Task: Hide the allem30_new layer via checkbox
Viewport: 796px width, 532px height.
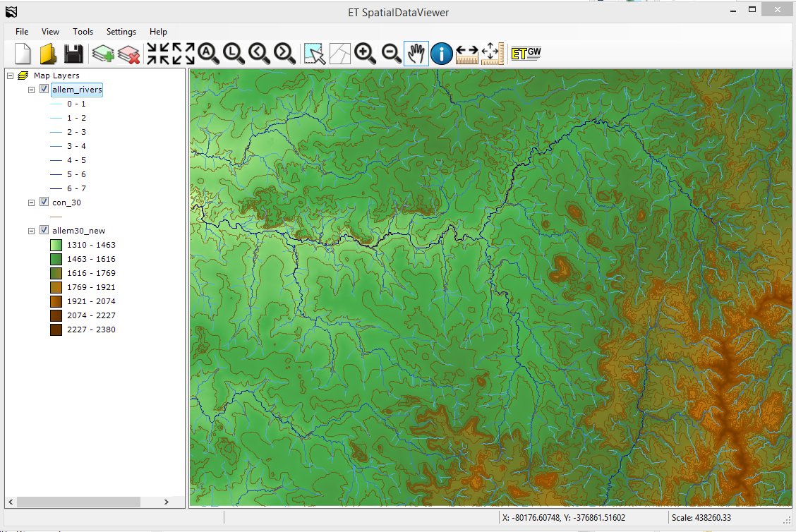Action: [44, 231]
